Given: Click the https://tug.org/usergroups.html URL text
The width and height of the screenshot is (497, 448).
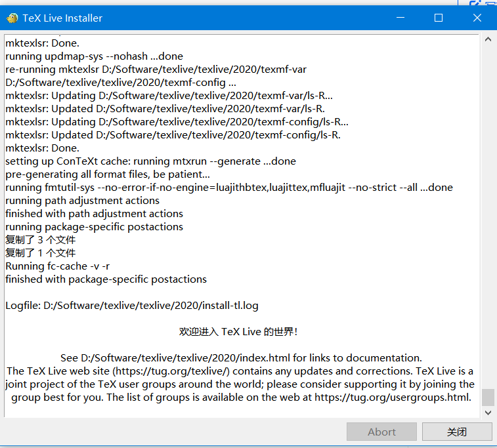Looking at the screenshot, I should click(392, 397).
